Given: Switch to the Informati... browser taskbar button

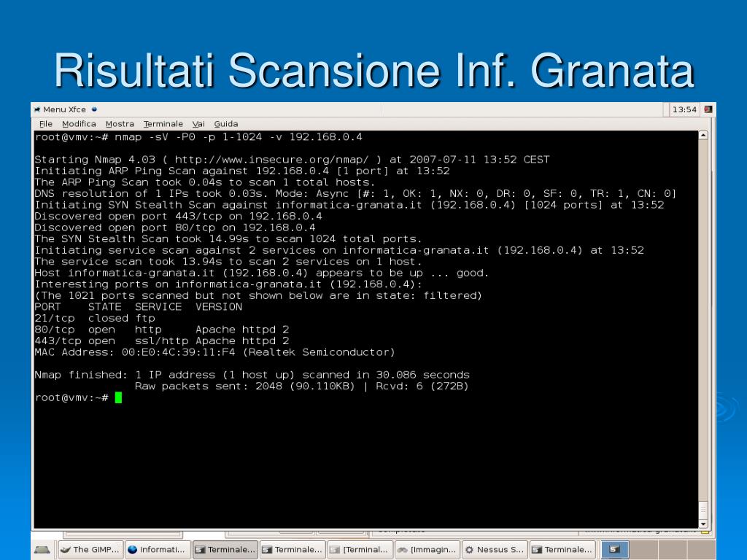Looking at the screenshot, I should (x=158, y=550).
